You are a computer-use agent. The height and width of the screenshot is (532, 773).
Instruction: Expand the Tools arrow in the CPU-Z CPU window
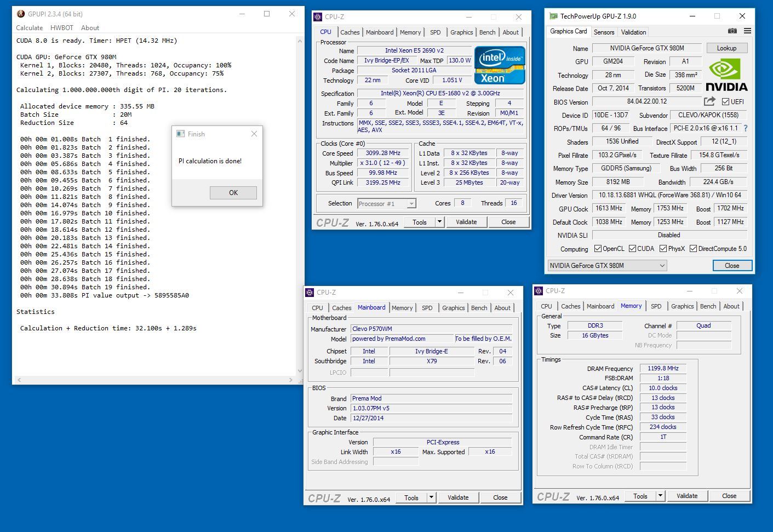click(439, 222)
